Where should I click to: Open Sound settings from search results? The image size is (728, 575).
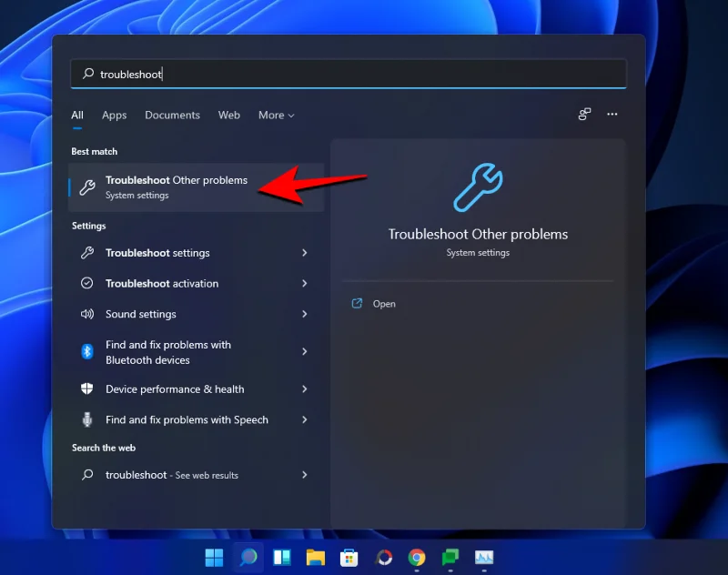[x=140, y=314]
